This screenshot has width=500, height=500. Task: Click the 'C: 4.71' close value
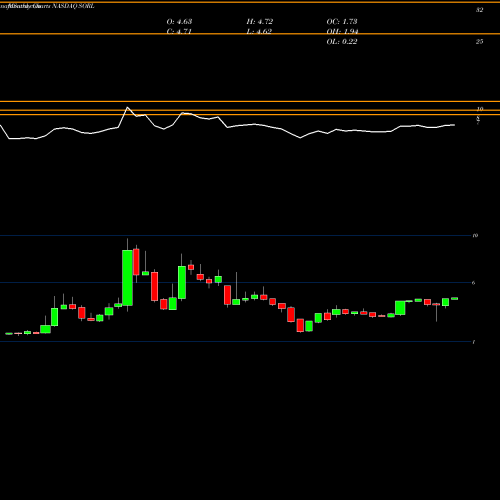[x=179, y=32]
